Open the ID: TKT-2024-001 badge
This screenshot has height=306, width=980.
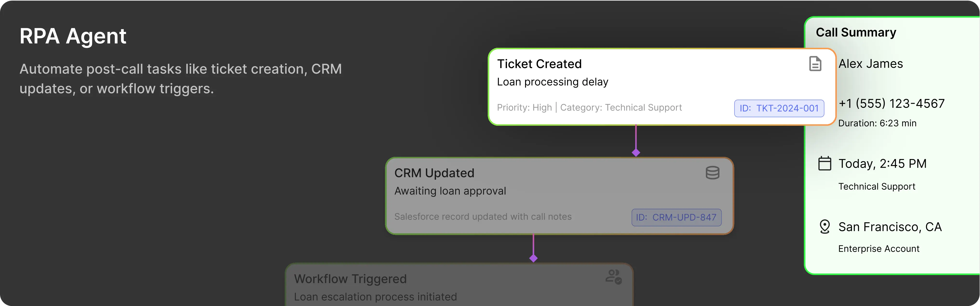click(779, 108)
